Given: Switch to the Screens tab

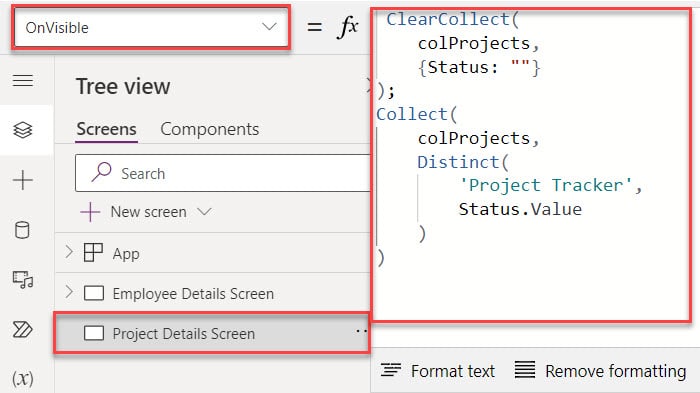Looking at the screenshot, I should [106, 129].
